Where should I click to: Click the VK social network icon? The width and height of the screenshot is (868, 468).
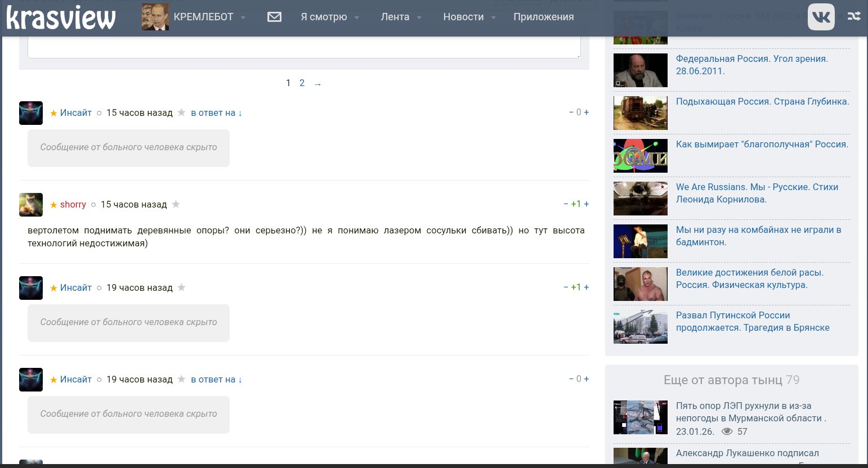point(821,17)
